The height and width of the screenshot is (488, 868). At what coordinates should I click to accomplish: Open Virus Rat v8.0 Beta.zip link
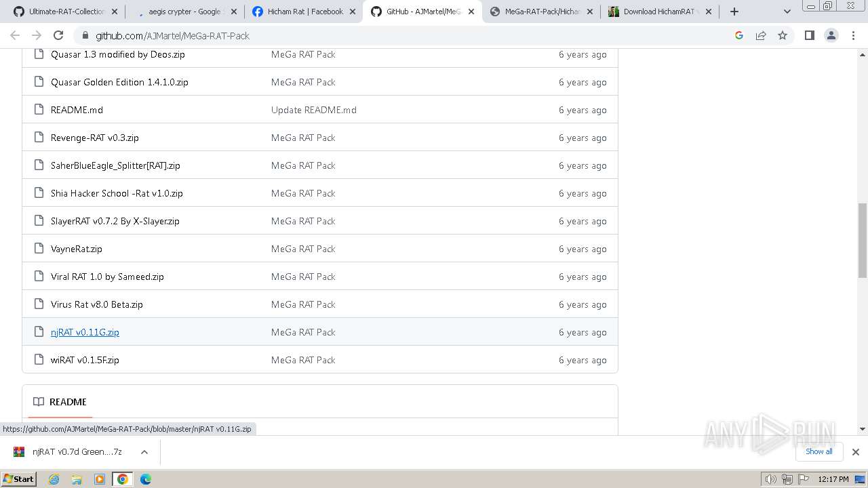point(97,304)
